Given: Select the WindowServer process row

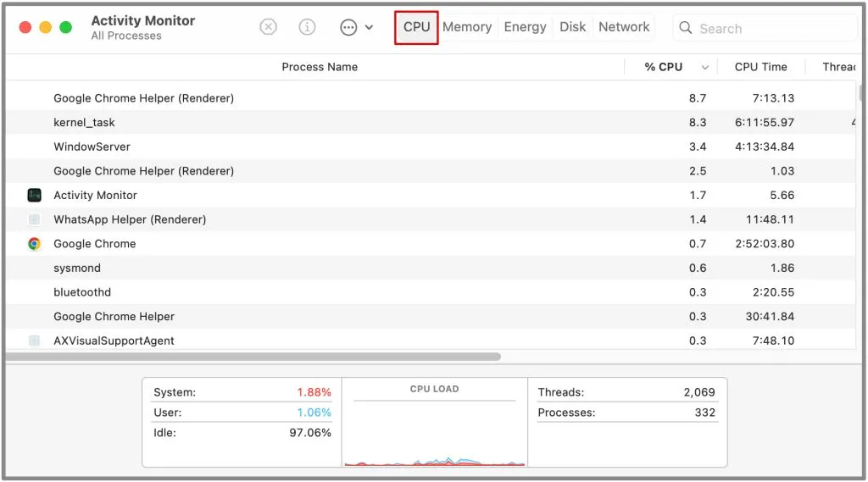Looking at the screenshot, I should tap(431, 147).
